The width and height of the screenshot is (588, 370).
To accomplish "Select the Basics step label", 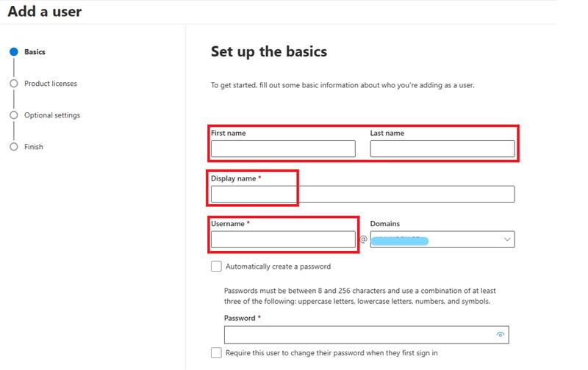I will coord(35,51).
